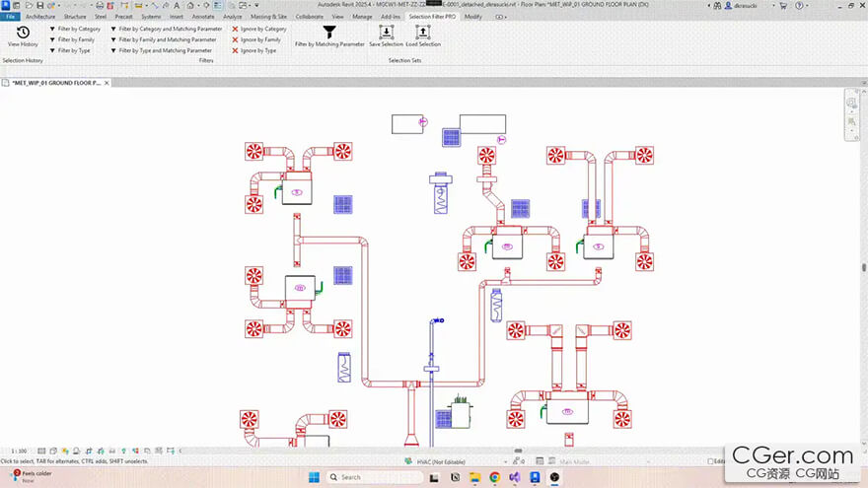Click Ignore by Category red X
This screenshot has width=868, height=488.
235,29
